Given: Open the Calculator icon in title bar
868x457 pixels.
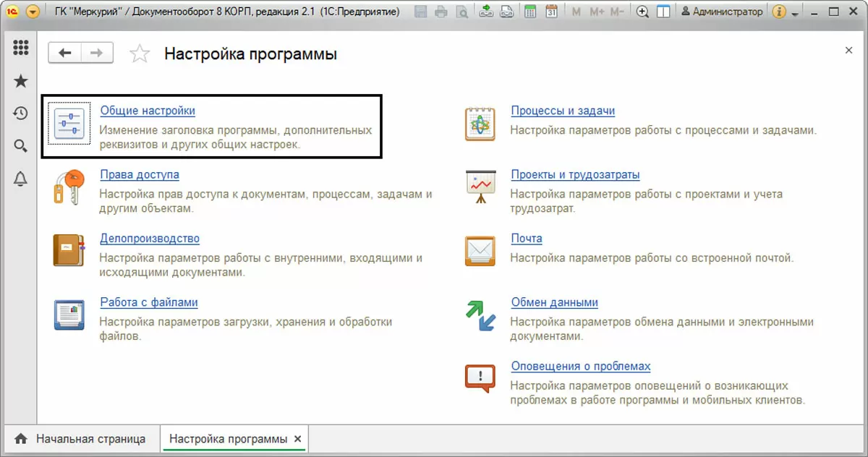Looking at the screenshot, I should (530, 12).
